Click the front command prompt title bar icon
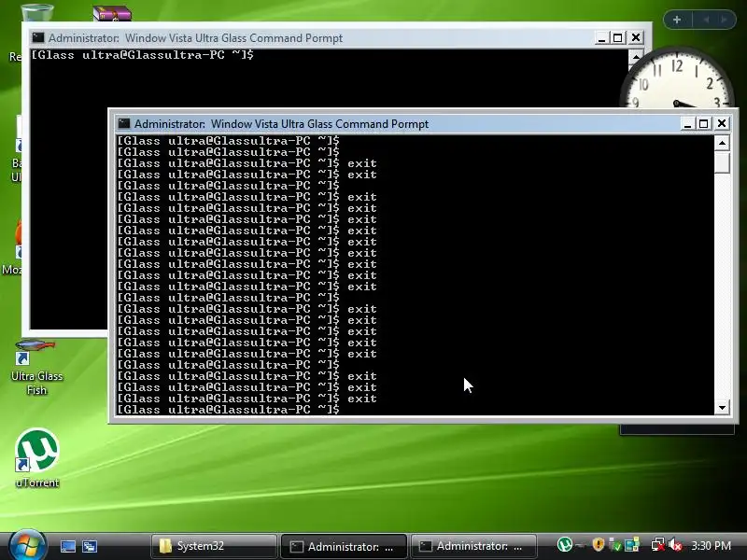Screen dimensions: 747x560 [124, 124]
